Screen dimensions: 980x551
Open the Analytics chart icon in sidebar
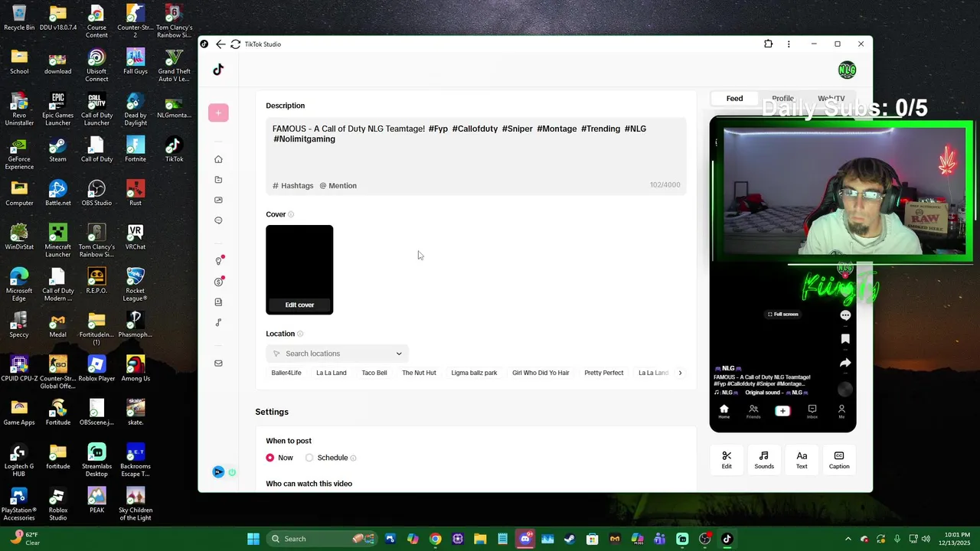[x=218, y=200]
